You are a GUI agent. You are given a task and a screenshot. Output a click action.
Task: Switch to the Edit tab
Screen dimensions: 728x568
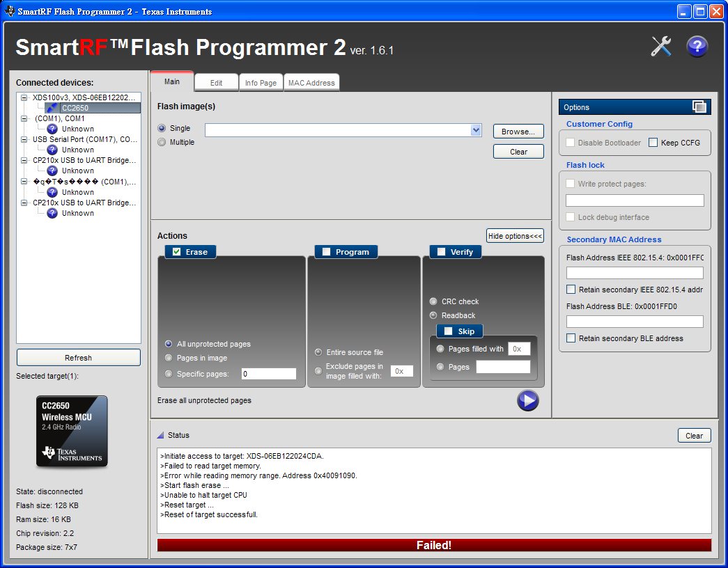(217, 83)
